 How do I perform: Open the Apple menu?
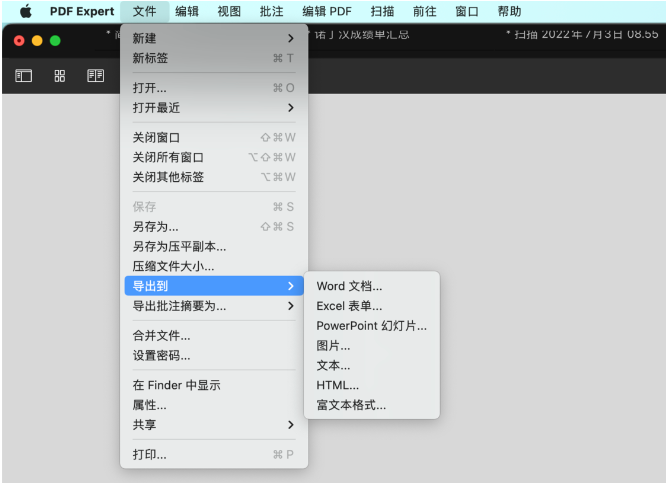tap(26, 11)
